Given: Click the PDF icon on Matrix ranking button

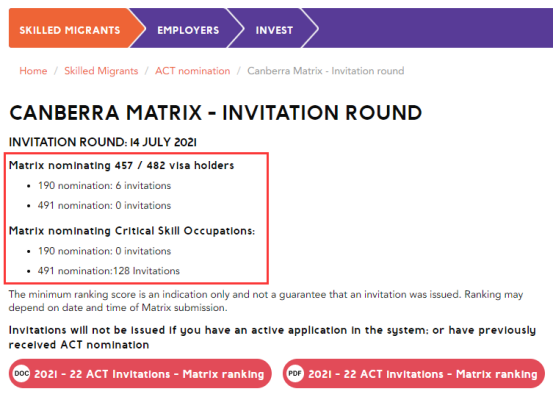Looking at the screenshot, I should coord(295,373).
